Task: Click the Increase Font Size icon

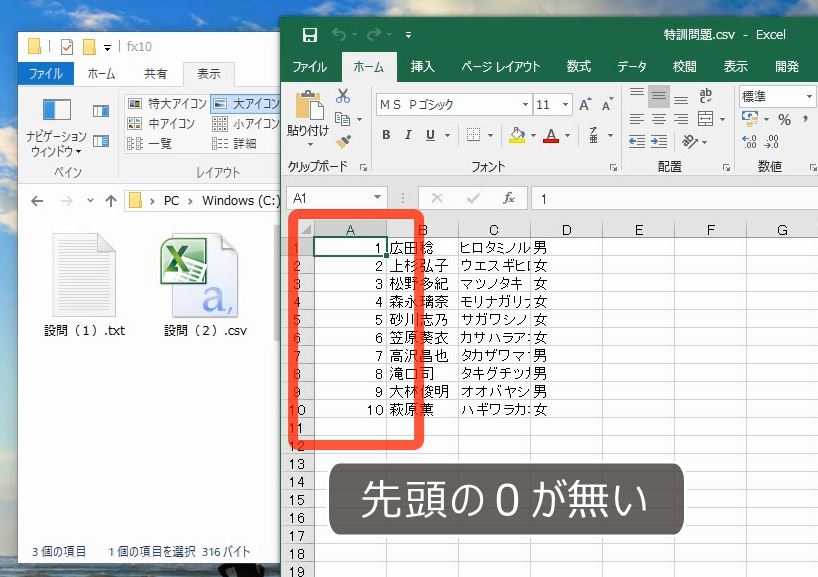Action: point(583,105)
